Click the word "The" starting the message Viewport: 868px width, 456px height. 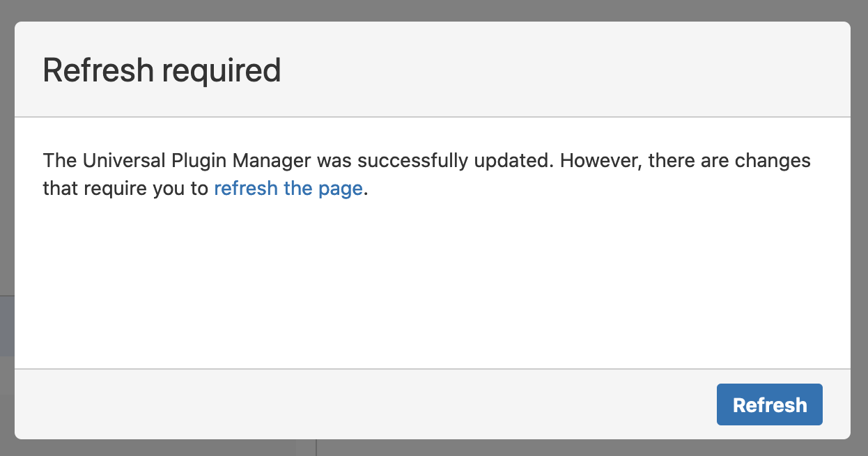pos(60,161)
